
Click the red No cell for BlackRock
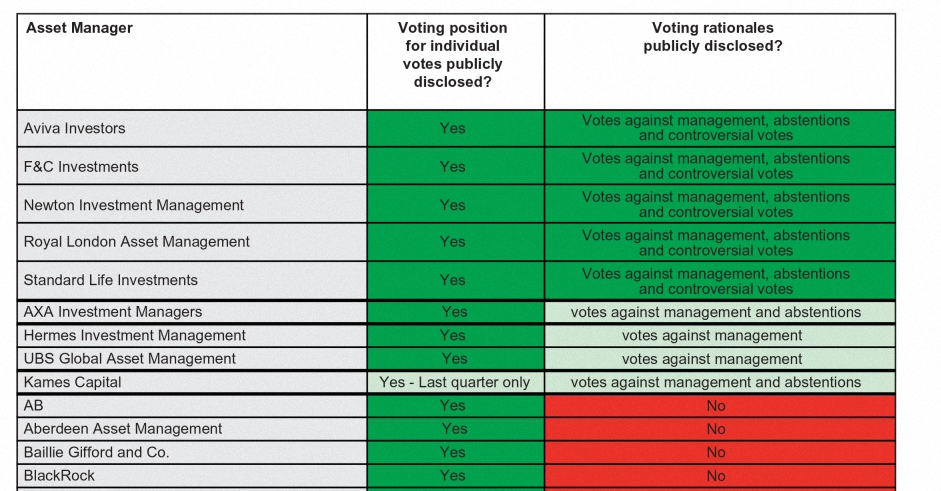(x=720, y=476)
